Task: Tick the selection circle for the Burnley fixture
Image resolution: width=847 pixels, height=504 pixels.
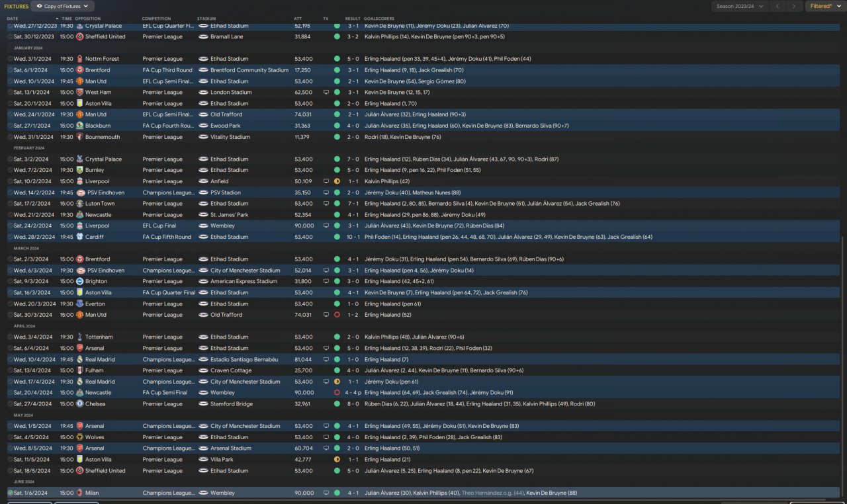Action: click(10, 170)
